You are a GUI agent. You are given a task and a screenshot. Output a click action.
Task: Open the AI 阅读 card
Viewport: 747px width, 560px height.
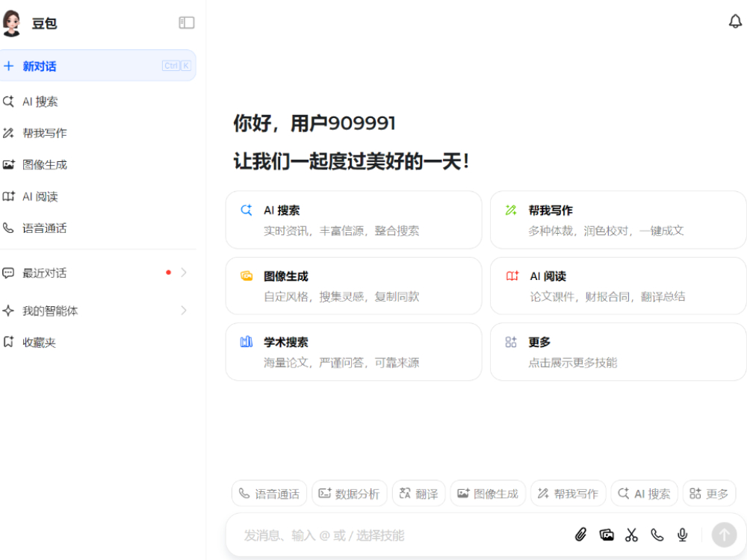point(618,286)
